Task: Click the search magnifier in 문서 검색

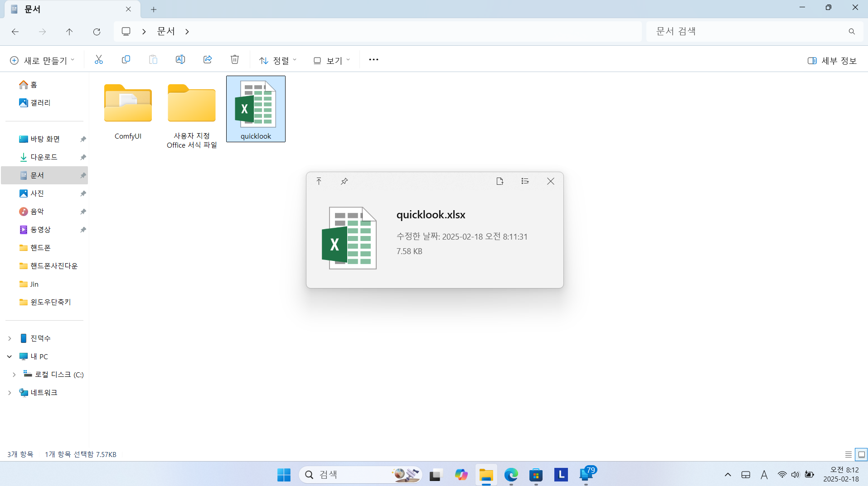Action: 852,31
